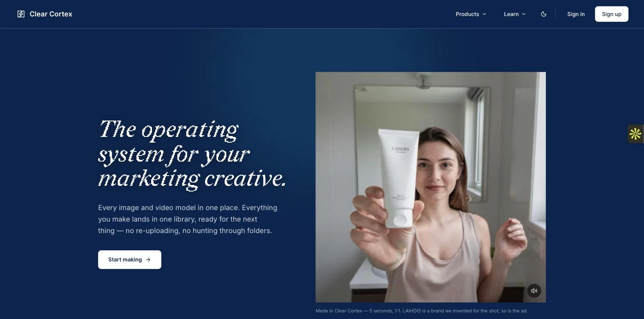
Task: Unmute the video with the speaker icon
Action: (x=534, y=291)
